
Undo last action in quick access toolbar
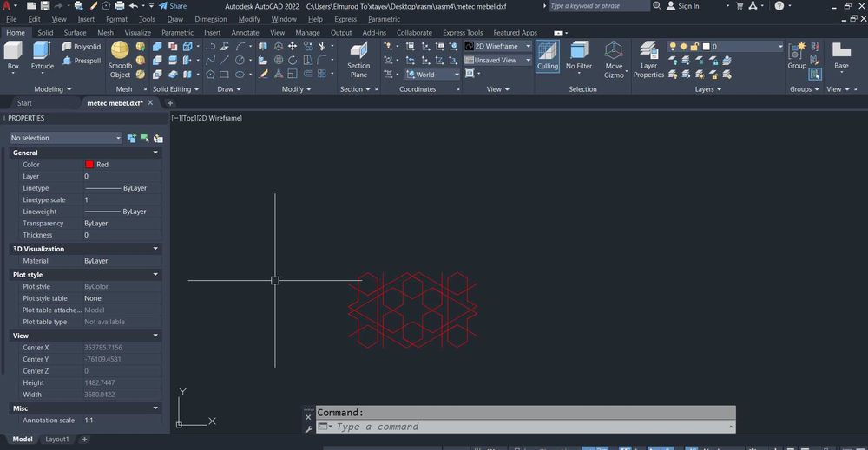[x=134, y=6]
